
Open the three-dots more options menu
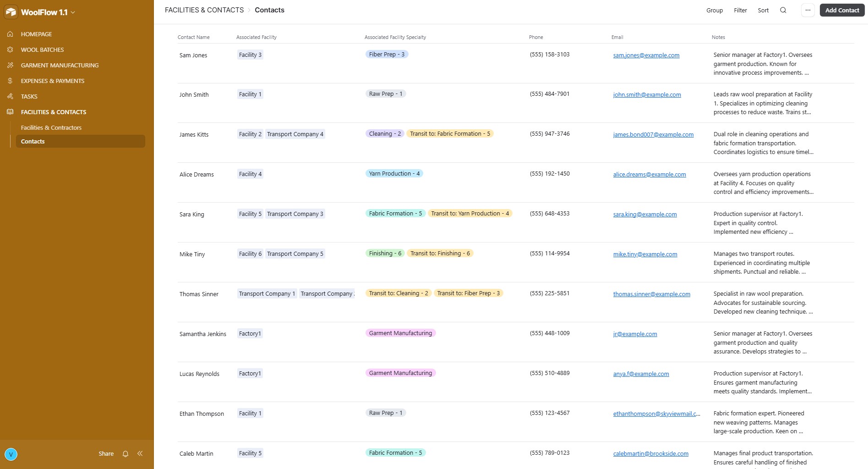[808, 10]
